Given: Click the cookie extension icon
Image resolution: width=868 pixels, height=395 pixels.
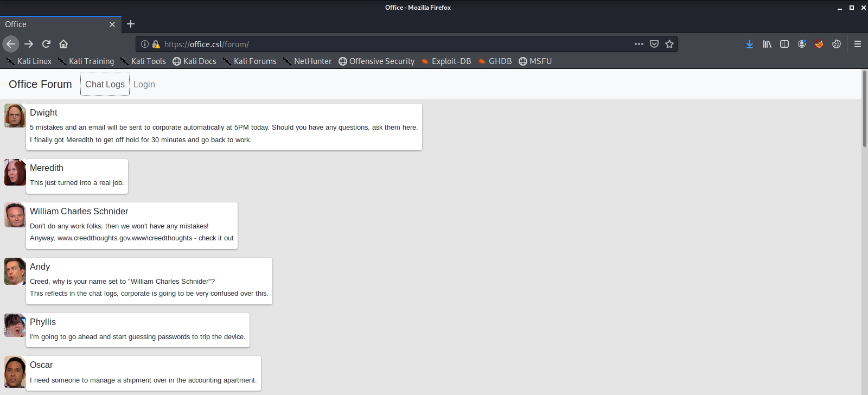Looking at the screenshot, I should [x=837, y=44].
